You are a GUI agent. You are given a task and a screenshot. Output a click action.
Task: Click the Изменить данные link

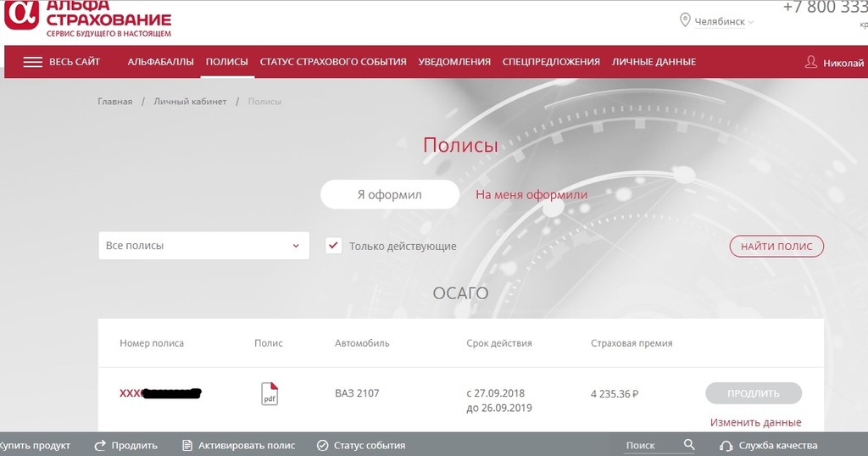click(x=755, y=422)
